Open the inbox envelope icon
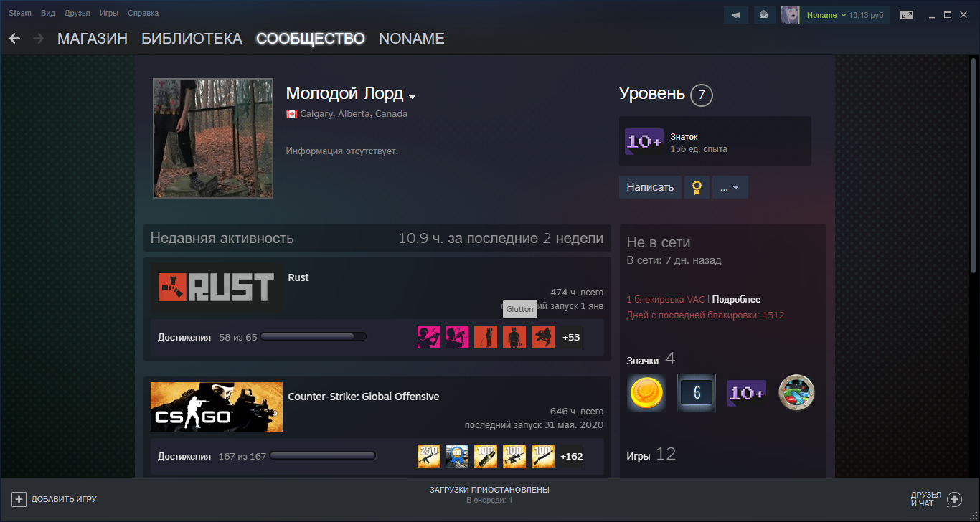The width and height of the screenshot is (980, 522). click(763, 15)
